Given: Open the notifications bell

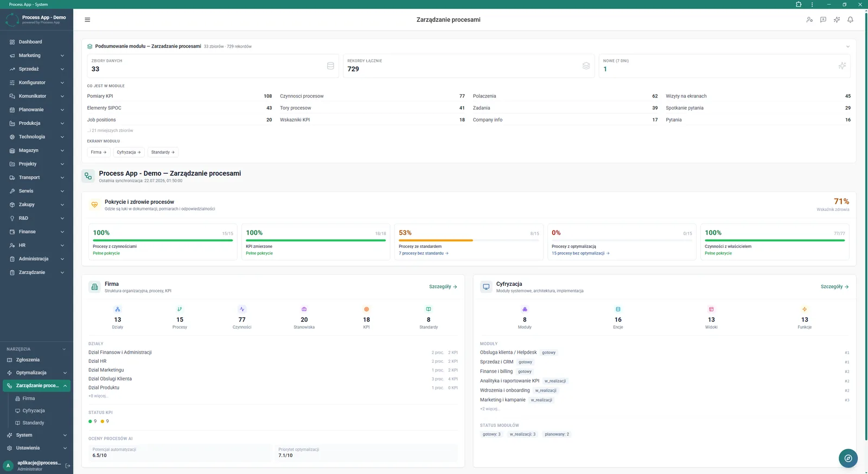Looking at the screenshot, I should 850,20.
